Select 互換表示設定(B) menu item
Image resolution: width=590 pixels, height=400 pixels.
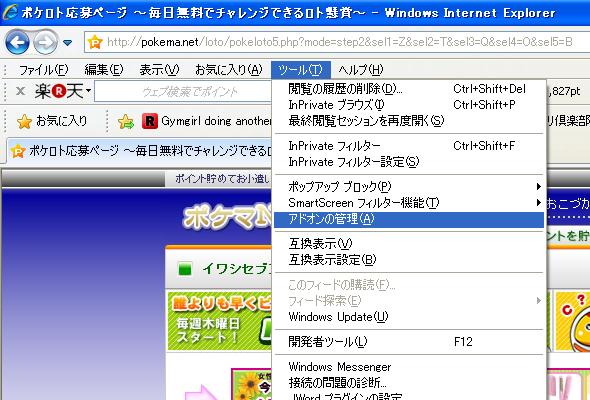tap(409, 260)
